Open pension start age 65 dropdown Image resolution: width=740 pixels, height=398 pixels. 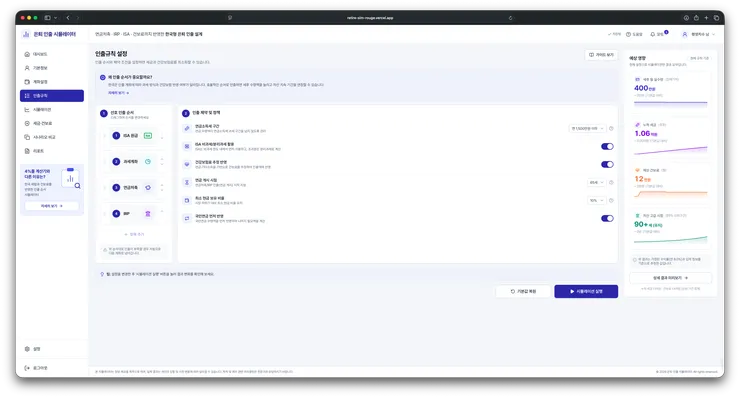[596, 182]
